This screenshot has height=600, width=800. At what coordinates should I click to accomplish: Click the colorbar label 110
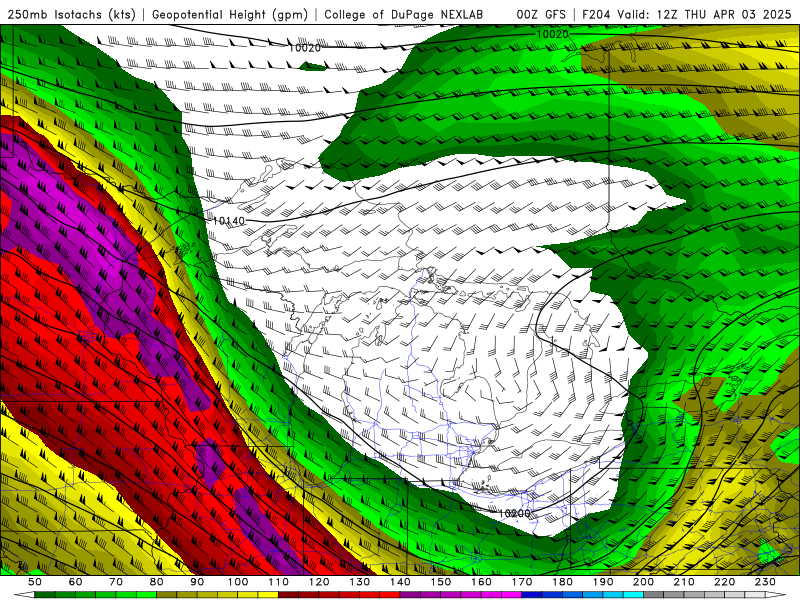[x=278, y=582]
